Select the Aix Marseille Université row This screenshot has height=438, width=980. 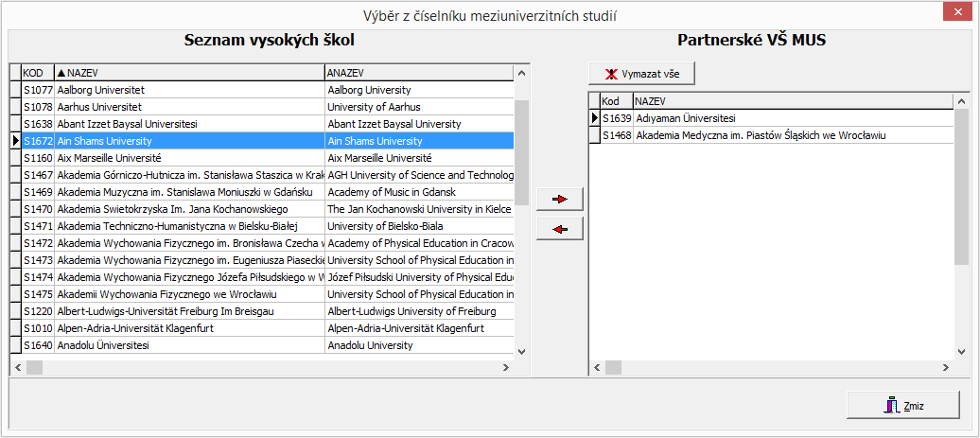pos(189,158)
